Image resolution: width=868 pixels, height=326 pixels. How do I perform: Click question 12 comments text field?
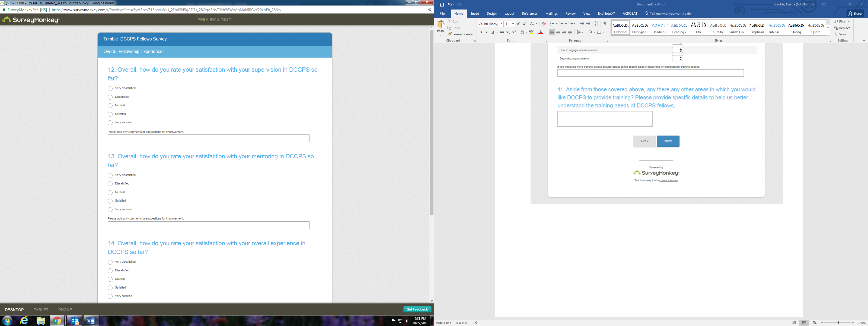(208, 138)
